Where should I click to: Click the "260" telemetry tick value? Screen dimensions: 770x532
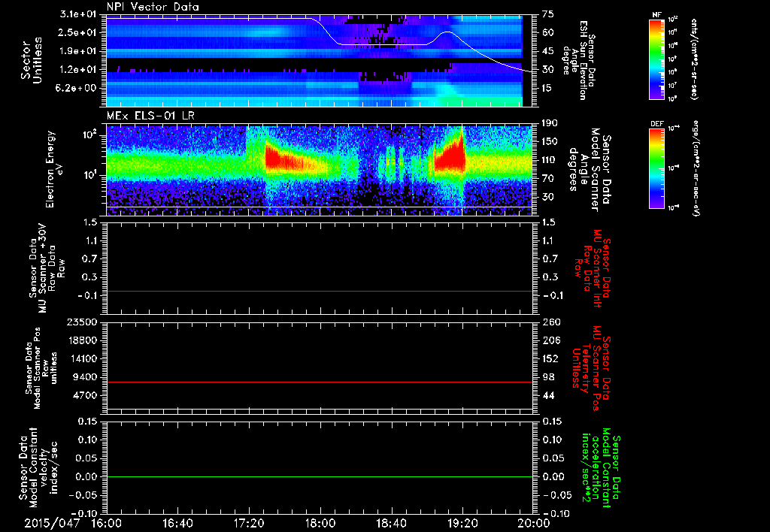551,322
